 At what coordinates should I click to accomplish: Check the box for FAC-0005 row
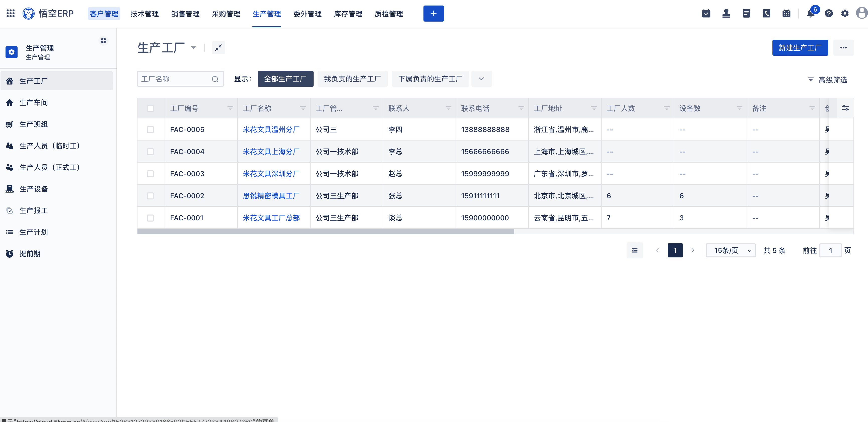pyautogui.click(x=150, y=129)
